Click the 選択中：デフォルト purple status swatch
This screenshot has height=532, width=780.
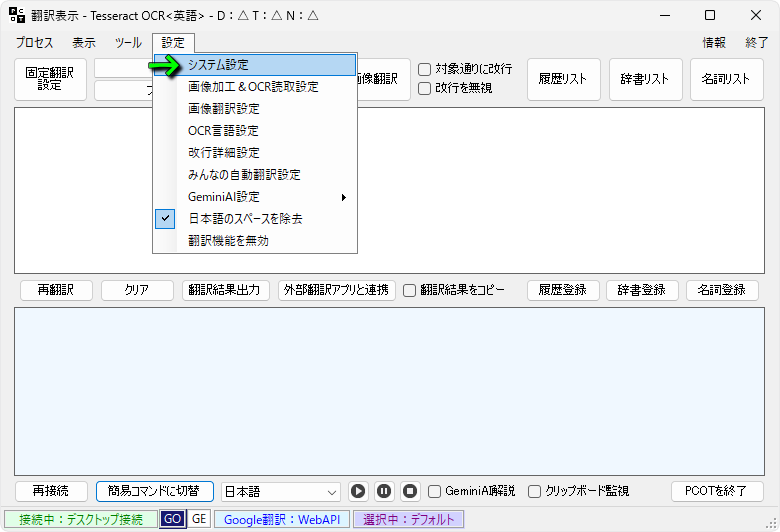coord(408,519)
